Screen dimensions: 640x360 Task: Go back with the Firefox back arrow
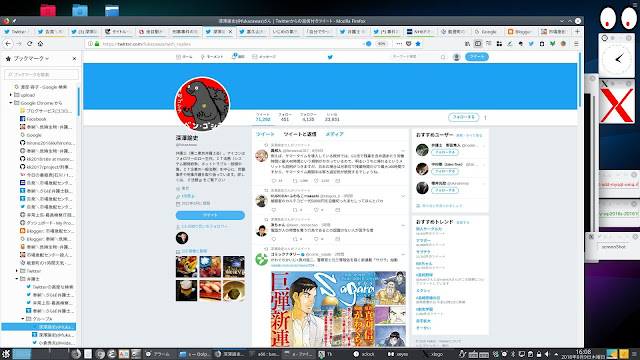pyautogui.click(x=8, y=43)
